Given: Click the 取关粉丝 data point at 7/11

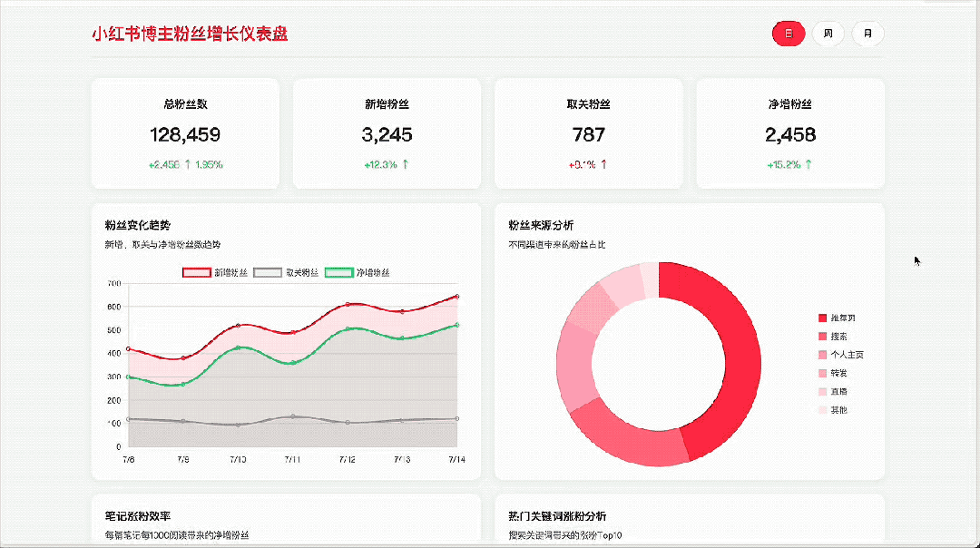Looking at the screenshot, I should pos(292,416).
